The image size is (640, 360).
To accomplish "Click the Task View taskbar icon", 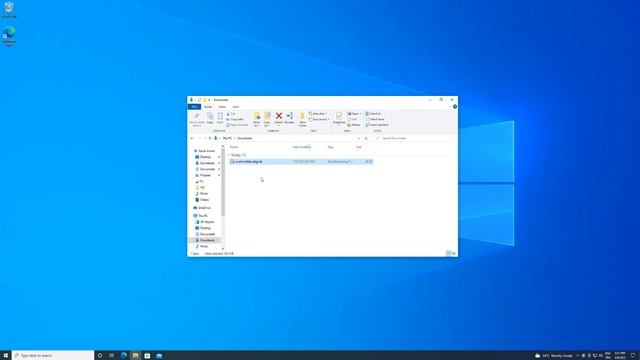I will tap(111, 356).
